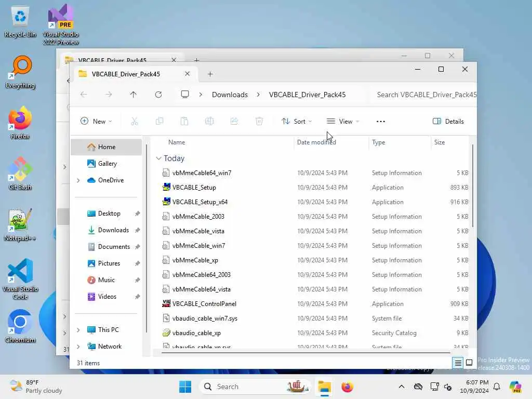Go back using the back arrow

click(84, 95)
